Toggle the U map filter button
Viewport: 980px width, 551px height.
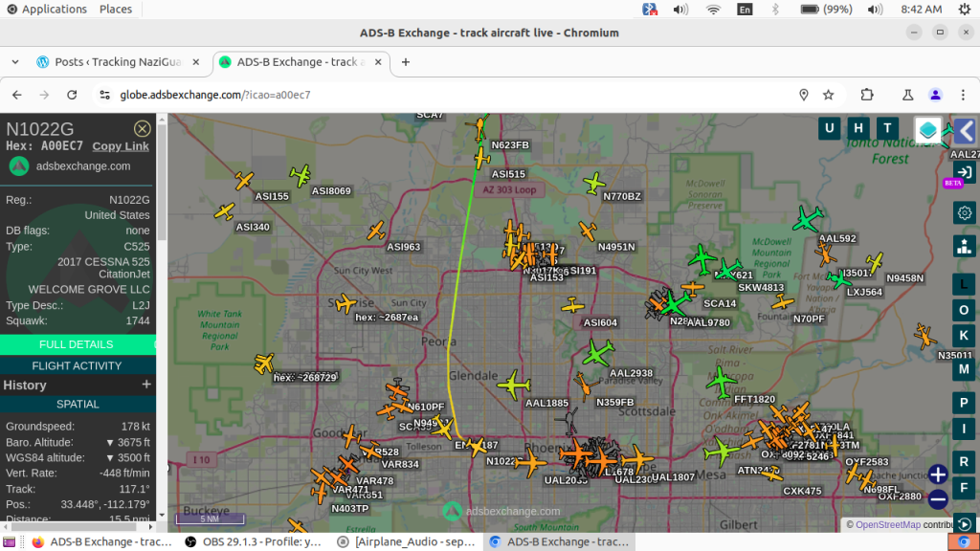pos(830,129)
